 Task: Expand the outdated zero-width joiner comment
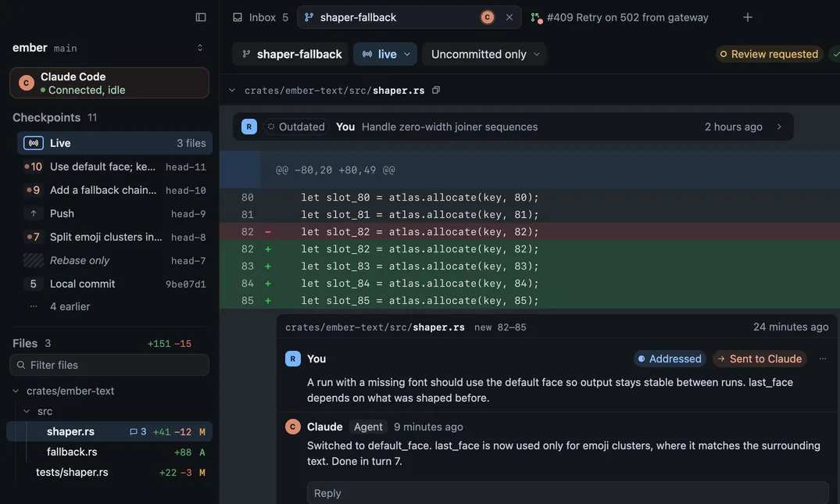(780, 127)
